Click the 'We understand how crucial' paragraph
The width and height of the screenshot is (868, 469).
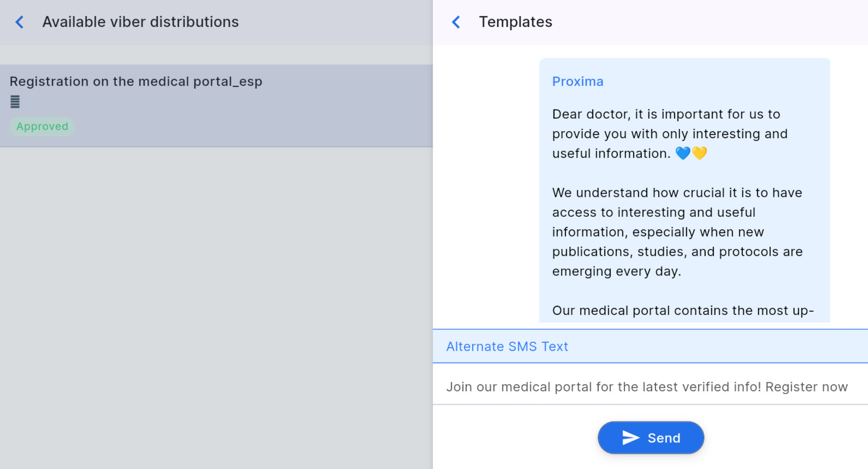point(677,232)
